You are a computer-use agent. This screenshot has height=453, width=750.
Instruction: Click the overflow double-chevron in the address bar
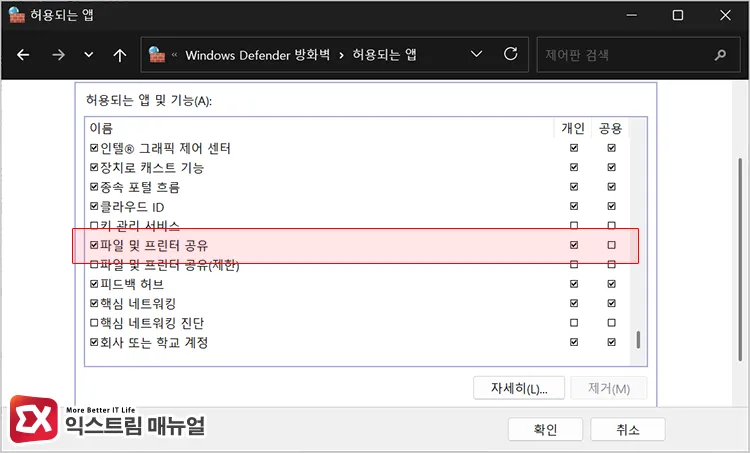[174, 55]
